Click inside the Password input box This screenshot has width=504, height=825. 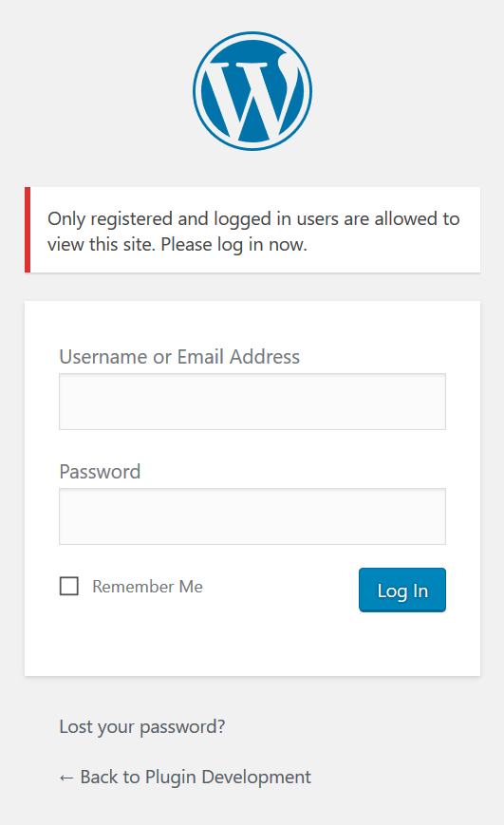click(252, 516)
